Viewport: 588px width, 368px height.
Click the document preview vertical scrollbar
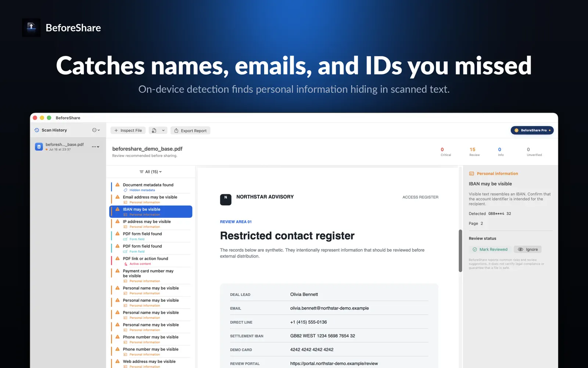tap(460, 251)
